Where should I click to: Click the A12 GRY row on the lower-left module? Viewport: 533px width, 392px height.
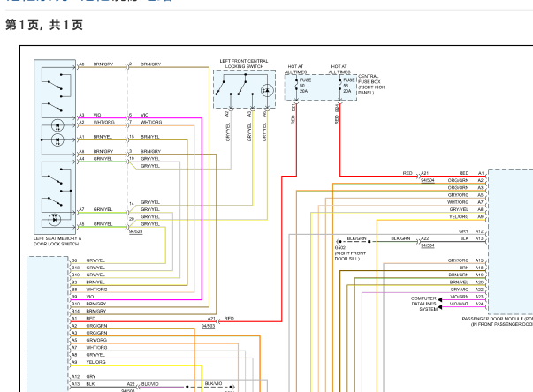click(x=84, y=377)
